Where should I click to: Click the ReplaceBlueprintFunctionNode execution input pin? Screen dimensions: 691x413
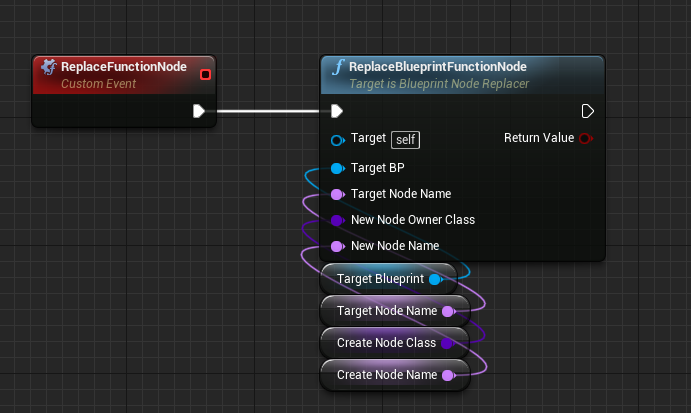337,111
